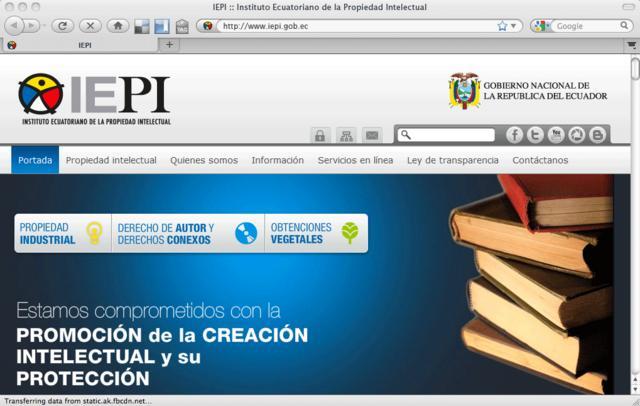Open a new tab with the plus button
This screenshot has height=406, width=640.
pyautogui.click(x=169, y=45)
